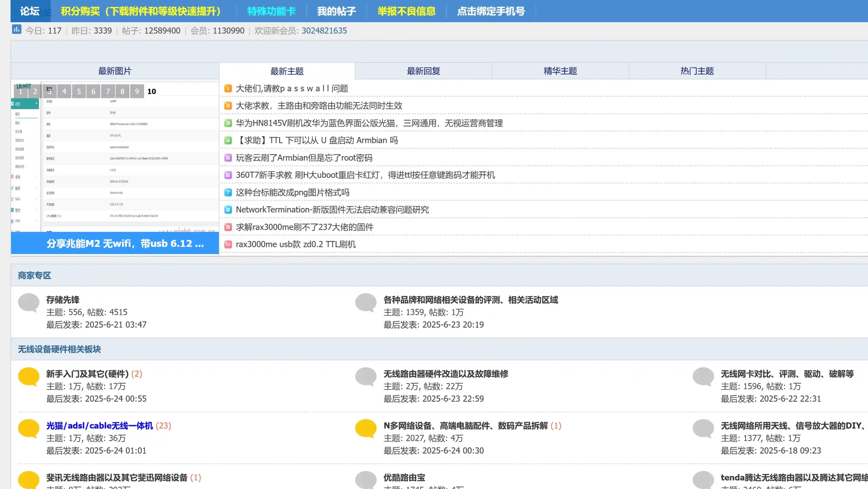This screenshot has width=868, height=489.
Task: Open post 玩客云刷了Armbian但是忘了root密码
Action: tap(304, 158)
